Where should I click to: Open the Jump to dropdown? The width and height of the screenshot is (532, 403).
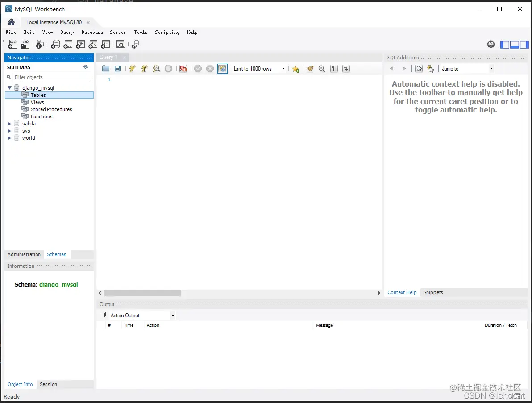491,69
